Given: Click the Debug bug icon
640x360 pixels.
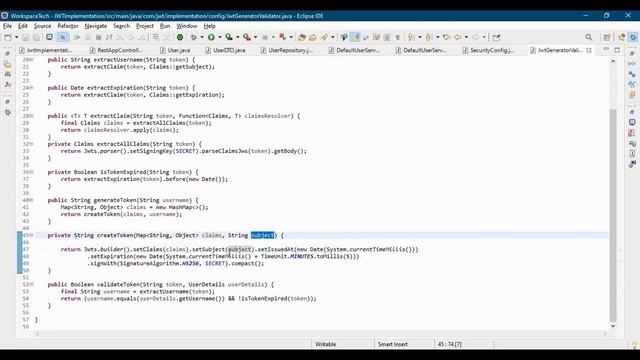Looking at the screenshot, I should [x=193, y=37].
